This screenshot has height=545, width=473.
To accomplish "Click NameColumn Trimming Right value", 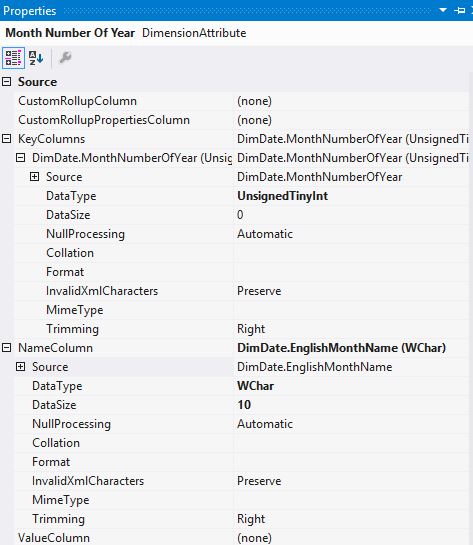I will (251, 519).
